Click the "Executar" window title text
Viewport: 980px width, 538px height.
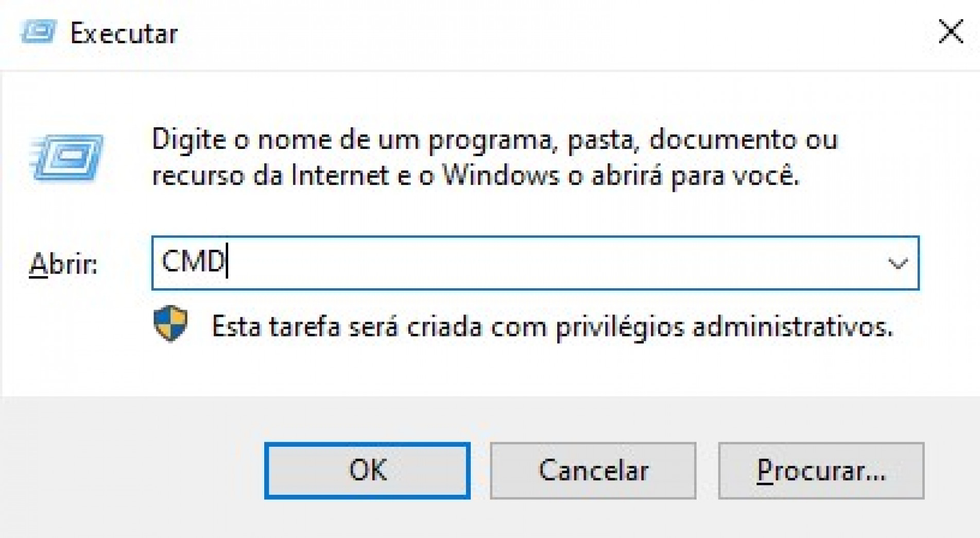pyautogui.click(x=124, y=34)
